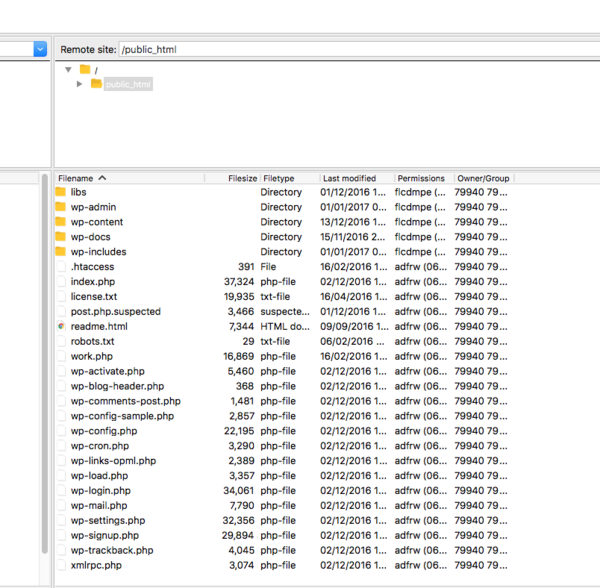
Task: Click the Permissions column header
Action: click(421, 178)
